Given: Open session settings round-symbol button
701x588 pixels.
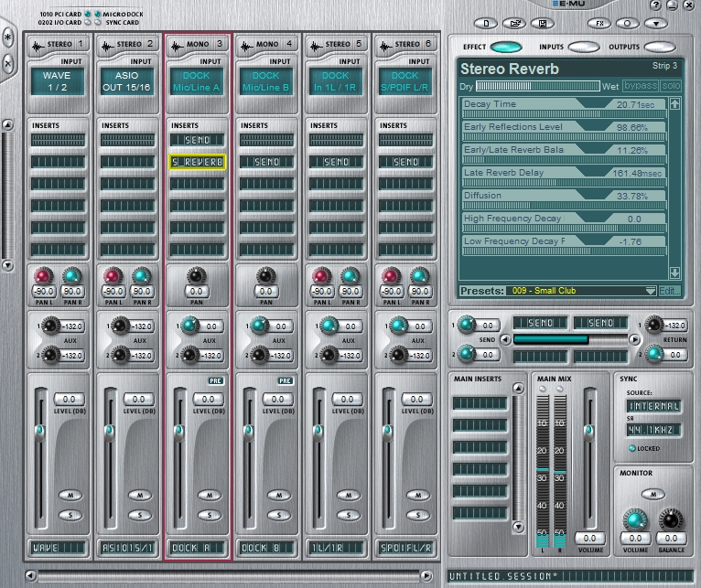Looking at the screenshot, I should (628, 23).
